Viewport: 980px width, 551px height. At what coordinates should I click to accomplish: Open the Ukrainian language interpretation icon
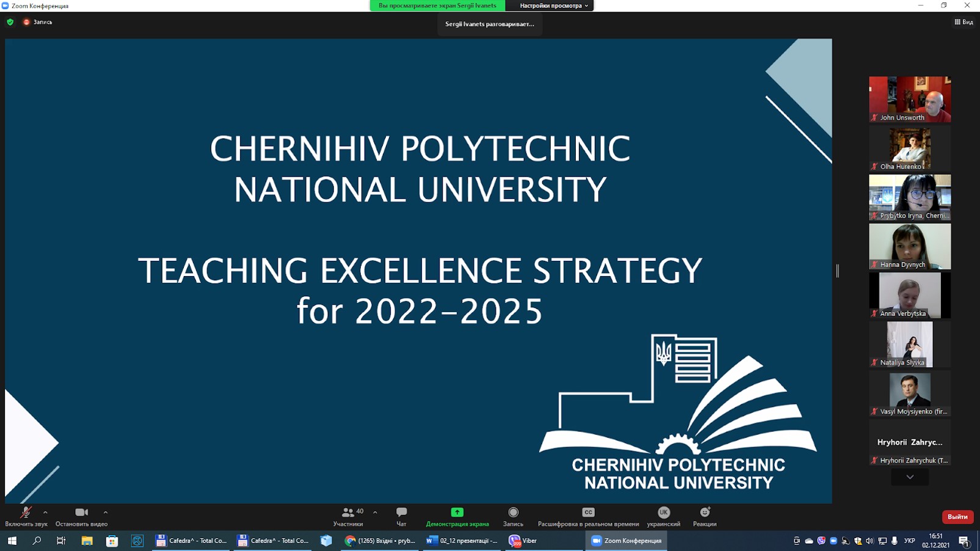point(663,513)
